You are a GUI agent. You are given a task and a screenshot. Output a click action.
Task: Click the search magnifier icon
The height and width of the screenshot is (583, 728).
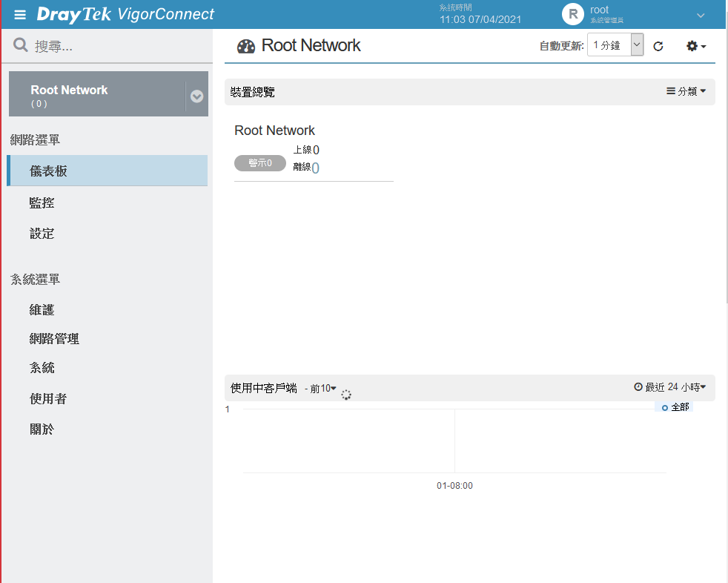click(x=20, y=46)
